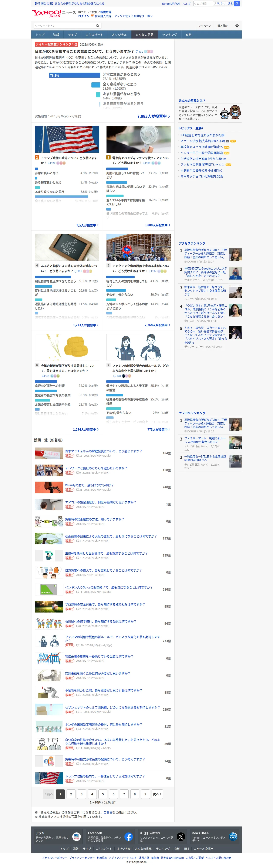Open the 9/1 防災の日 donation banner link

point(69,3)
